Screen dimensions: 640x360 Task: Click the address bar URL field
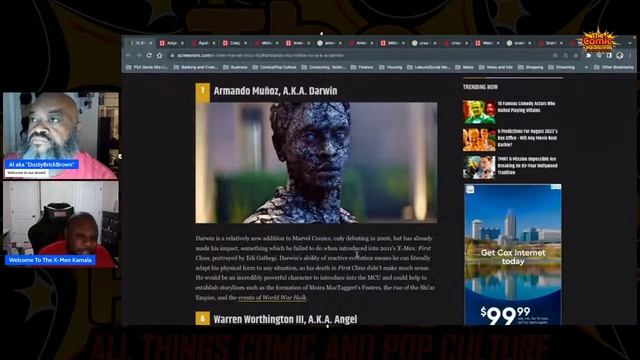[x=359, y=56]
